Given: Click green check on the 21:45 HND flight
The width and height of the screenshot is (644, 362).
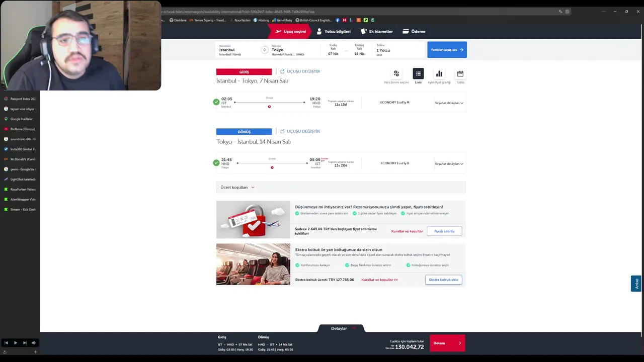Looking at the screenshot, I should click(216, 163).
